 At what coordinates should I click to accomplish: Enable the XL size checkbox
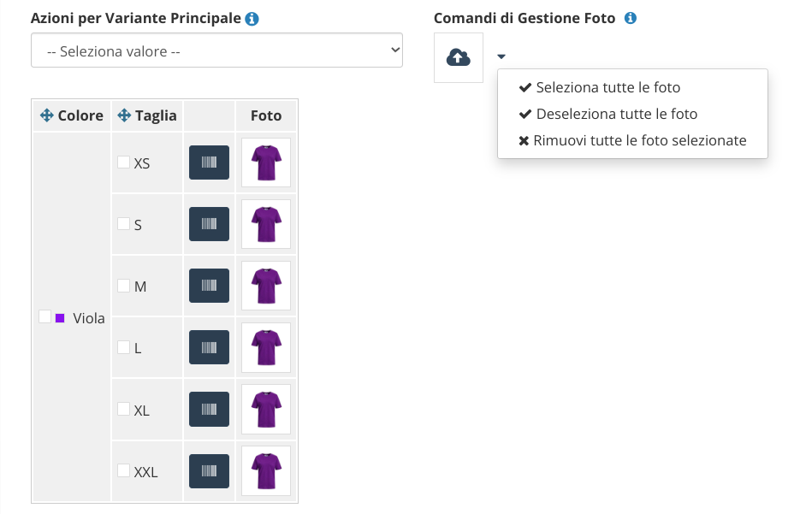[123, 409]
